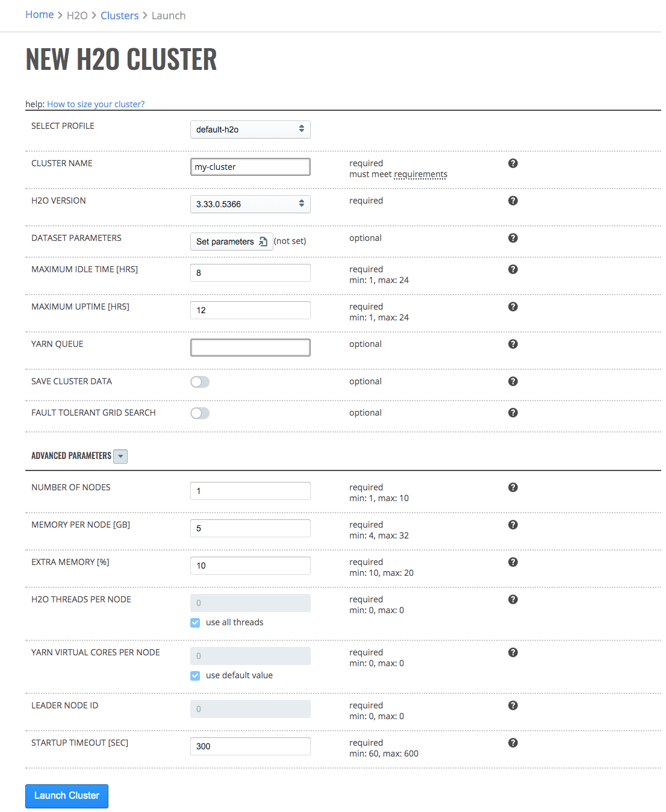Focus the Maximum Uptime field
Image resolution: width=666 pixels, height=812 pixels.
point(251,310)
